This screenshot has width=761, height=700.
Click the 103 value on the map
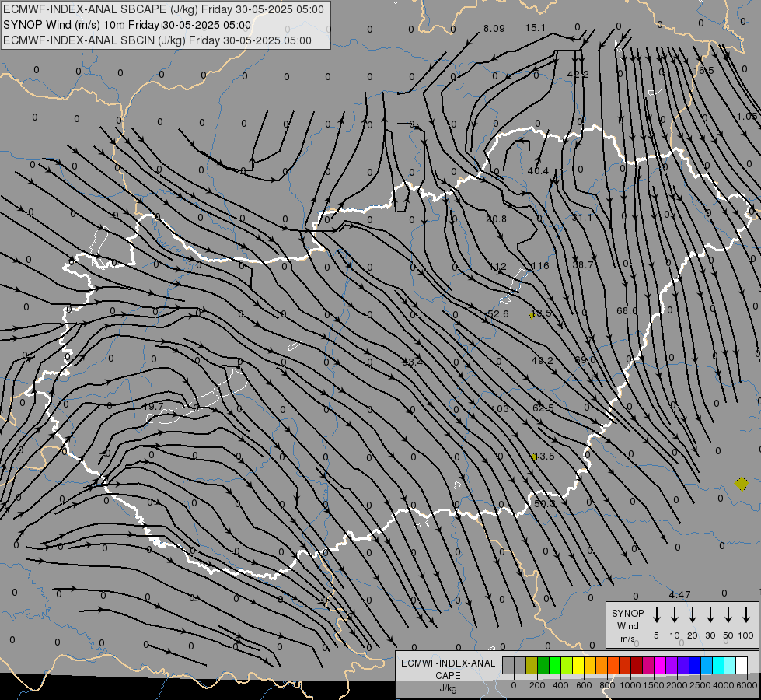(500, 408)
